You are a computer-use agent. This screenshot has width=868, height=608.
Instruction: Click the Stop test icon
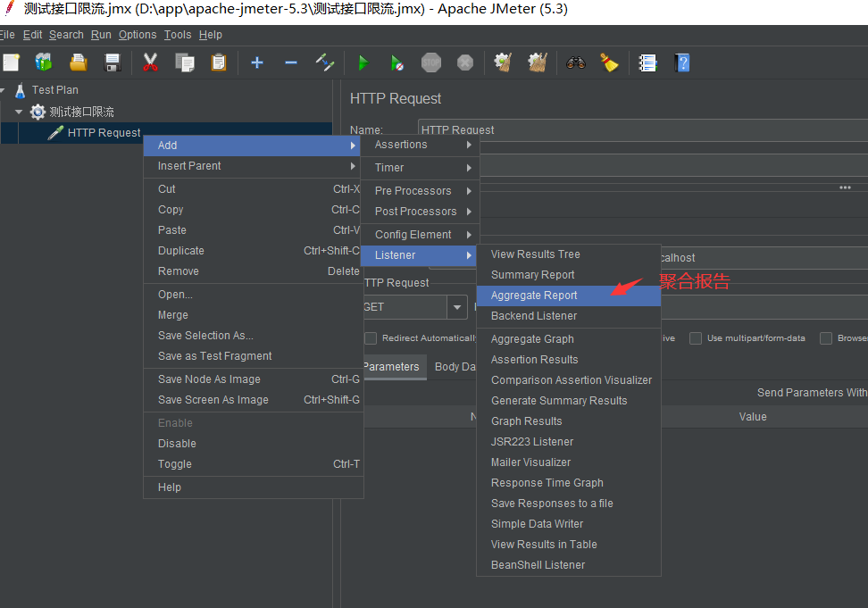(x=431, y=62)
